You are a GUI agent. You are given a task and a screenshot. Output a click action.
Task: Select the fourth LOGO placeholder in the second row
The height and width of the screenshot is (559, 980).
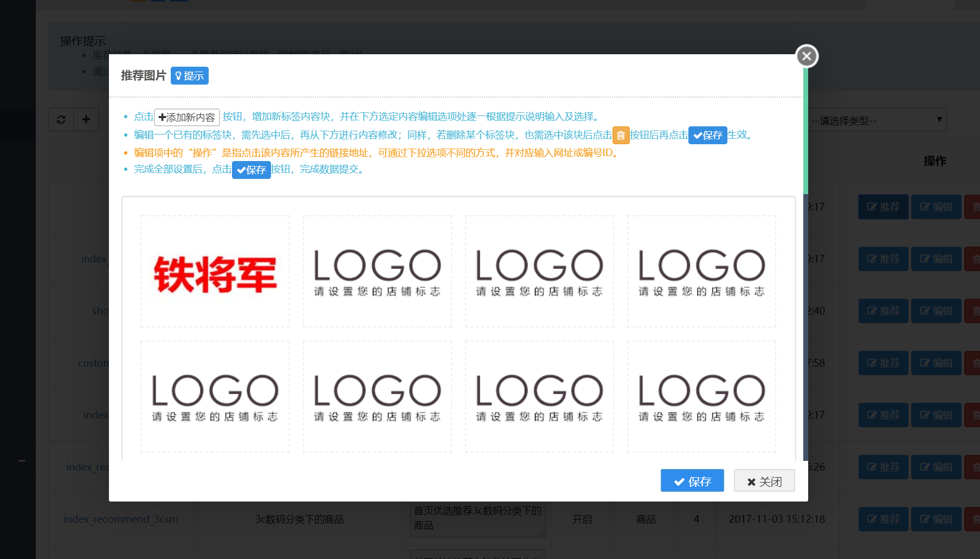tap(701, 396)
